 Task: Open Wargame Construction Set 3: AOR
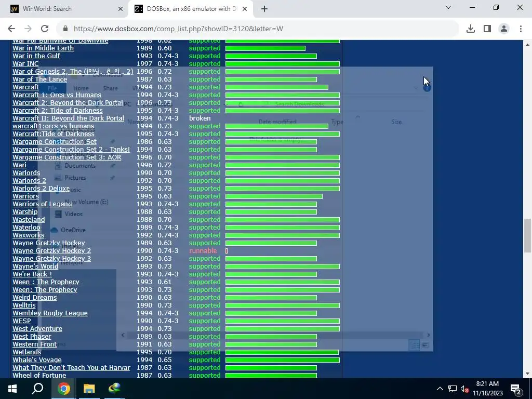[67, 157]
